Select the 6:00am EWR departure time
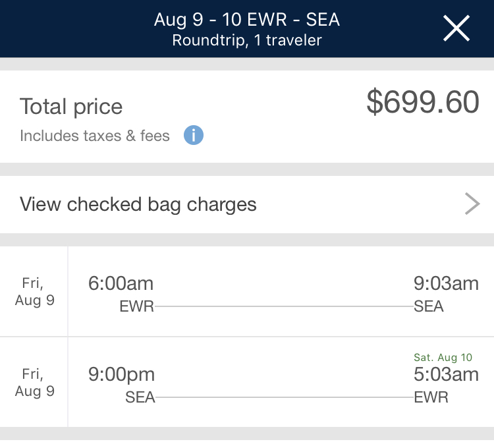 pos(121,283)
